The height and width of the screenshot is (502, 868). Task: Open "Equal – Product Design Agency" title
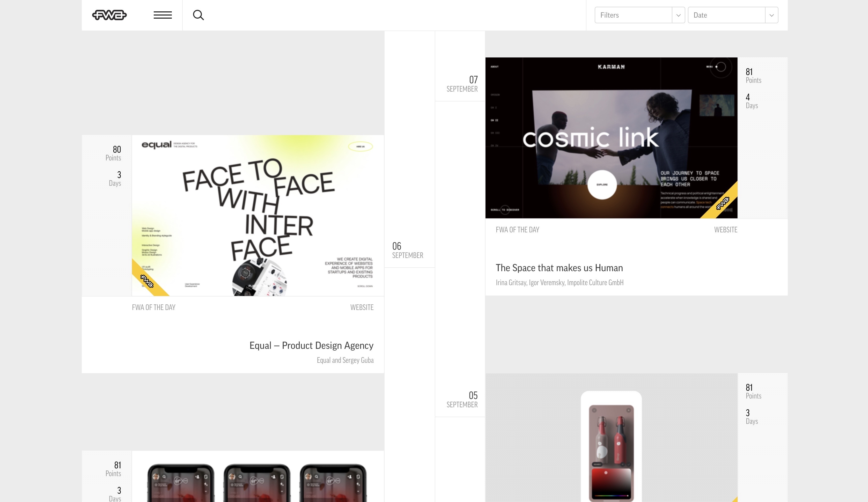311,345
